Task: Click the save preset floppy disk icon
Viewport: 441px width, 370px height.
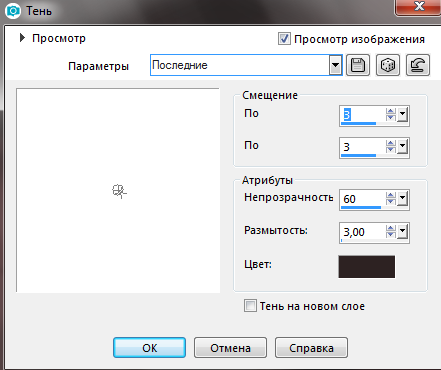Action: (358, 65)
